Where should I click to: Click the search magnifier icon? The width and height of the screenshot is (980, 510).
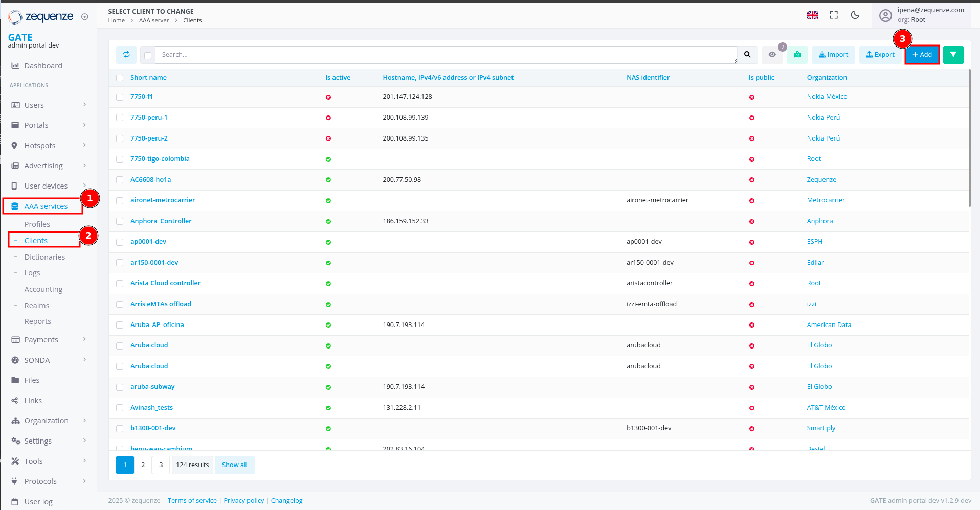[747, 55]
